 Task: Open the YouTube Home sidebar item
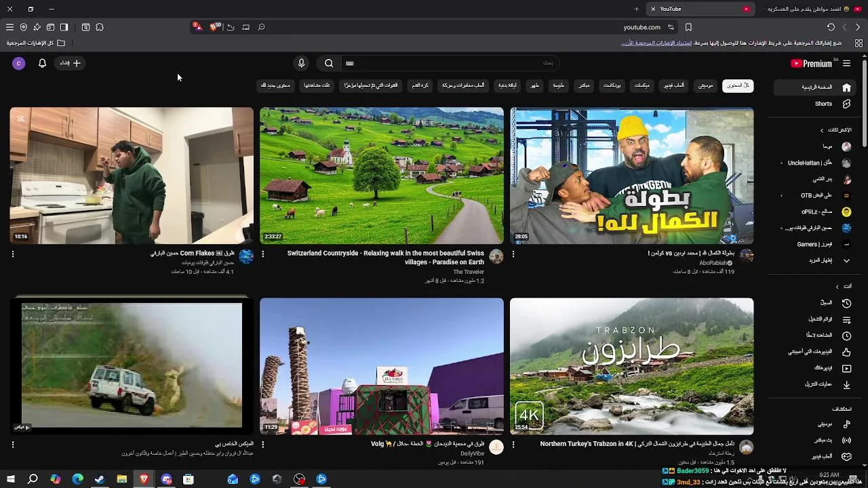pyautogui.click(x=815, y=87)
